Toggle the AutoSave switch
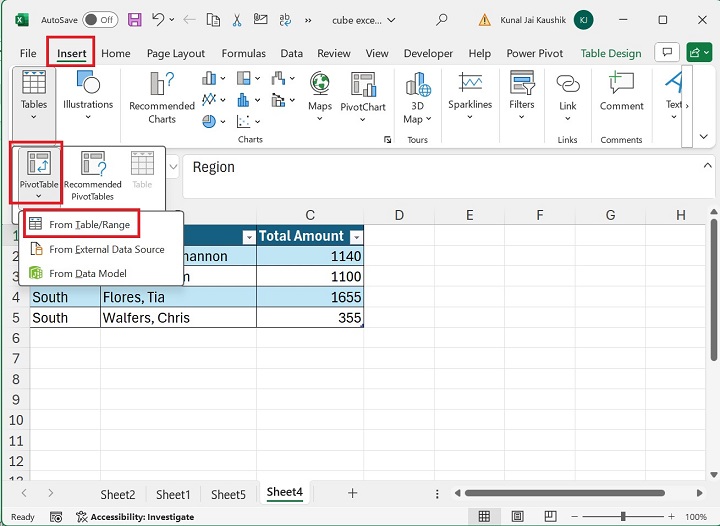 tap(99, 19)
